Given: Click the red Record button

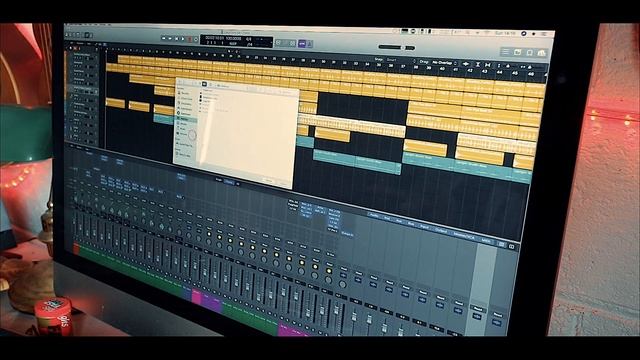Looking at the screenshot, I should [189, 40].
